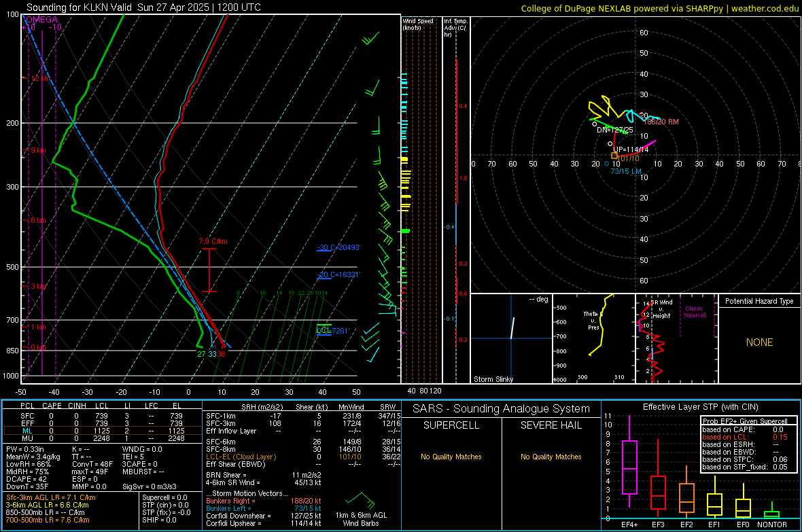Select the MU parcel row

(x=102, y=438)
